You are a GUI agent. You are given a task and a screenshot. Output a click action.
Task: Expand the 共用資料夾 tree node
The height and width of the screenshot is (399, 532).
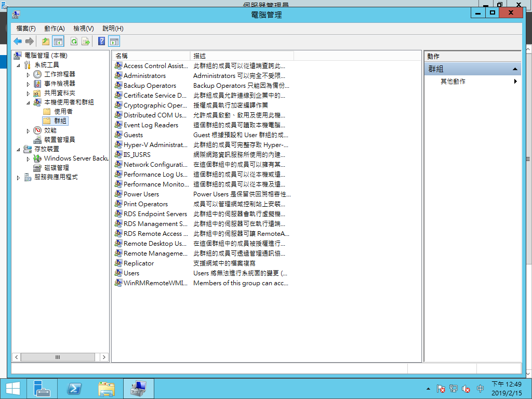pos(28,94)
